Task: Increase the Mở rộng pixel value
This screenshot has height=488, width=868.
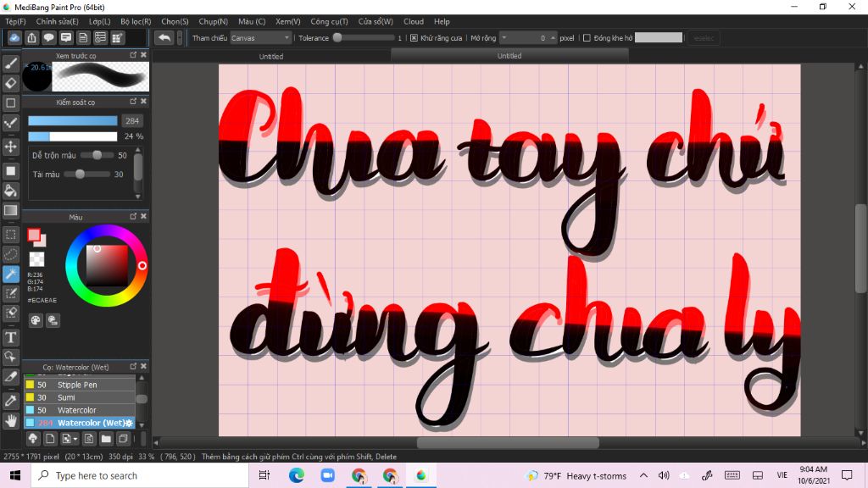Action: 553,37
